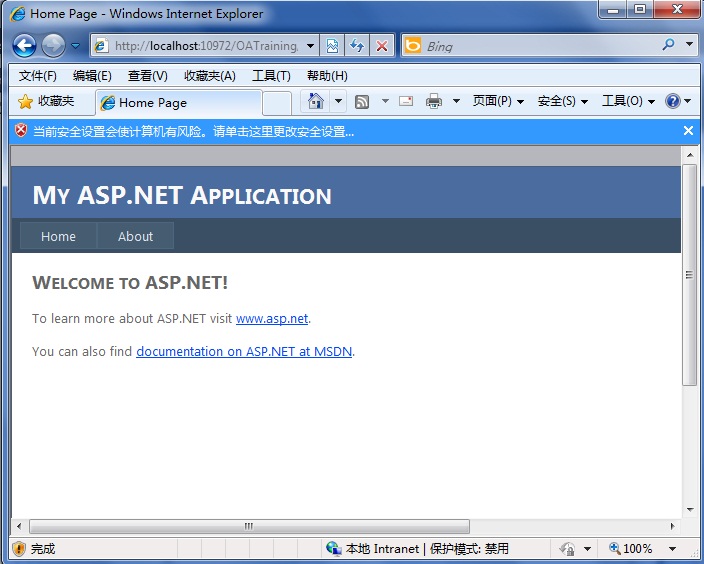Click the vertical scrollbar down arrow
Image resolution: width=704 pixels, height=564 pixels.
click(690, 510)
